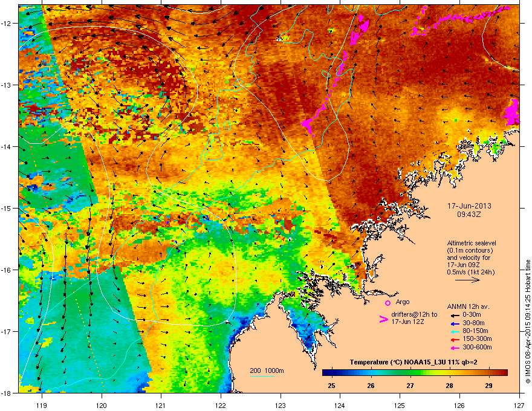Image resolution: width=532 pixels, height=411 pixels.
Task: Click the colorbar tick label 26
Action: pos(371,386)
